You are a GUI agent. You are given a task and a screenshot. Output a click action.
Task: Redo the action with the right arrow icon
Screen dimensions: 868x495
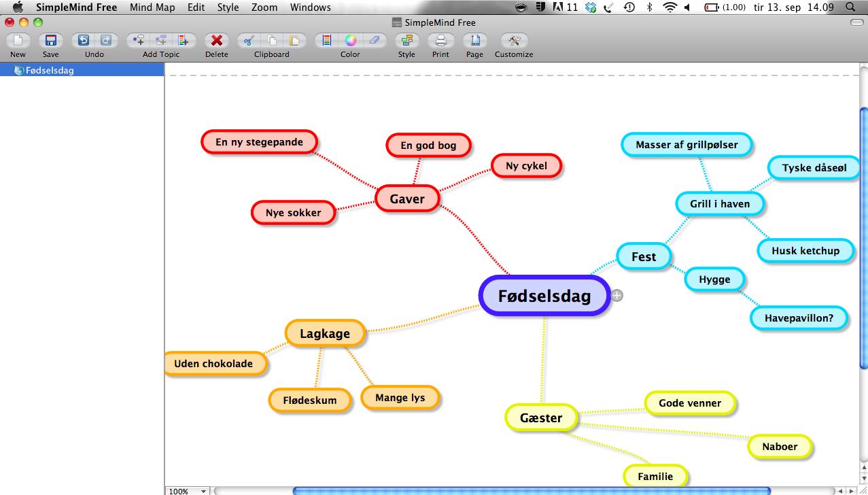105,40
